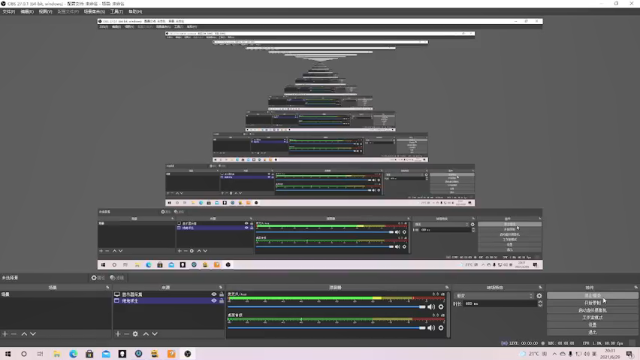640x360 pixels.
Task: Click the highlighted streaming button in Controls
Action: tap(592, 296)
